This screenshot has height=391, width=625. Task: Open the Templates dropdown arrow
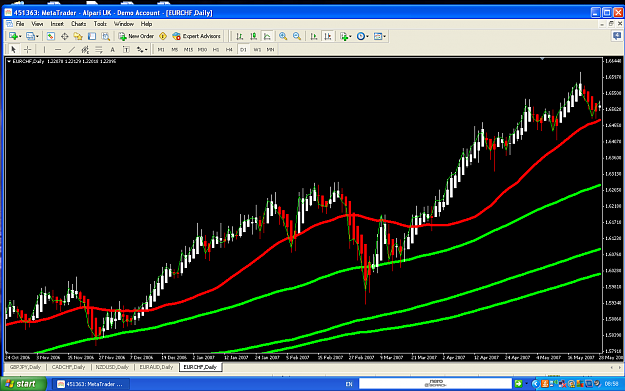tap(385, 36)
